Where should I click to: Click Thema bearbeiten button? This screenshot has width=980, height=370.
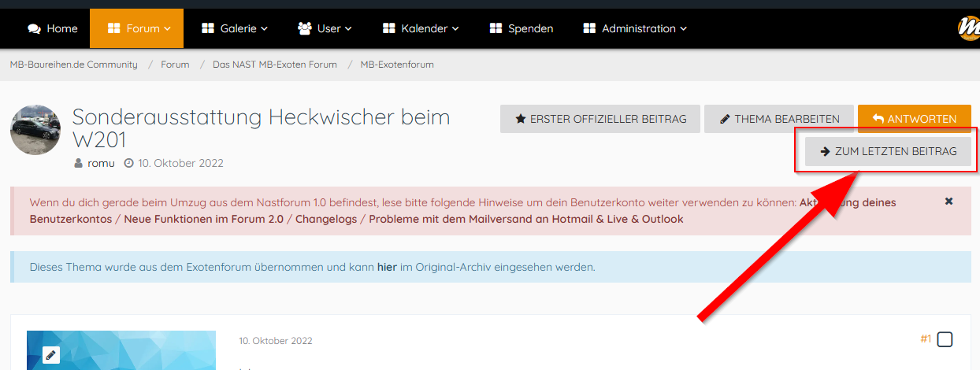(778, 119)
